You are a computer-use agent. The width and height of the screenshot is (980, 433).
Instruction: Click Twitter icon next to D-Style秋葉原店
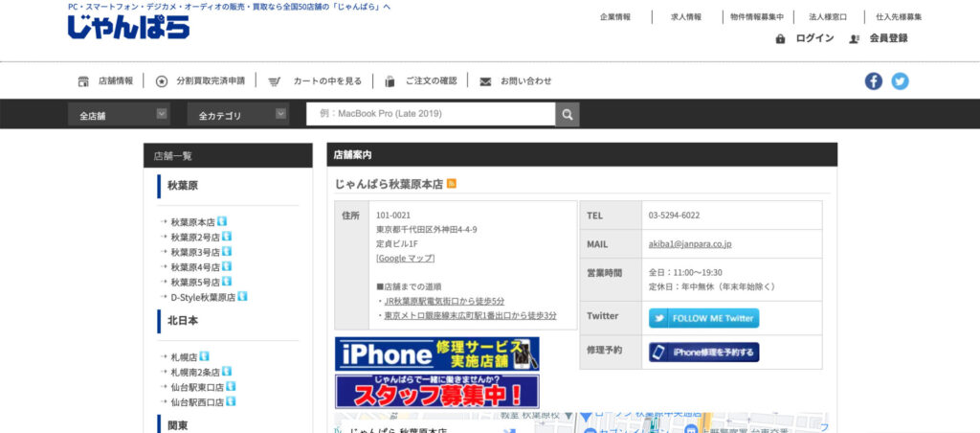[242, 297]
